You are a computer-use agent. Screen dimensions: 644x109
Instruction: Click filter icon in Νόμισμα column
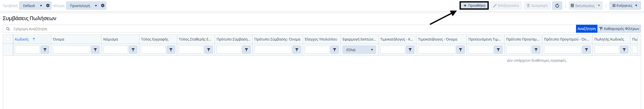click(x=133, y=50)
